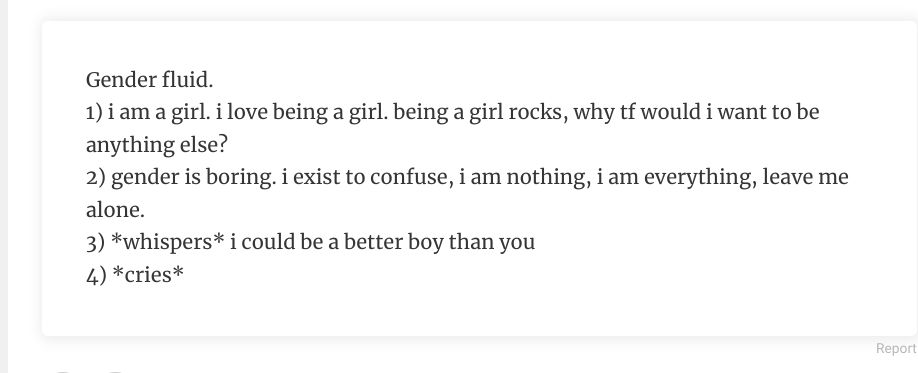
Task: Click the word "*whispers*" in item three
Action: click(168, 242)
